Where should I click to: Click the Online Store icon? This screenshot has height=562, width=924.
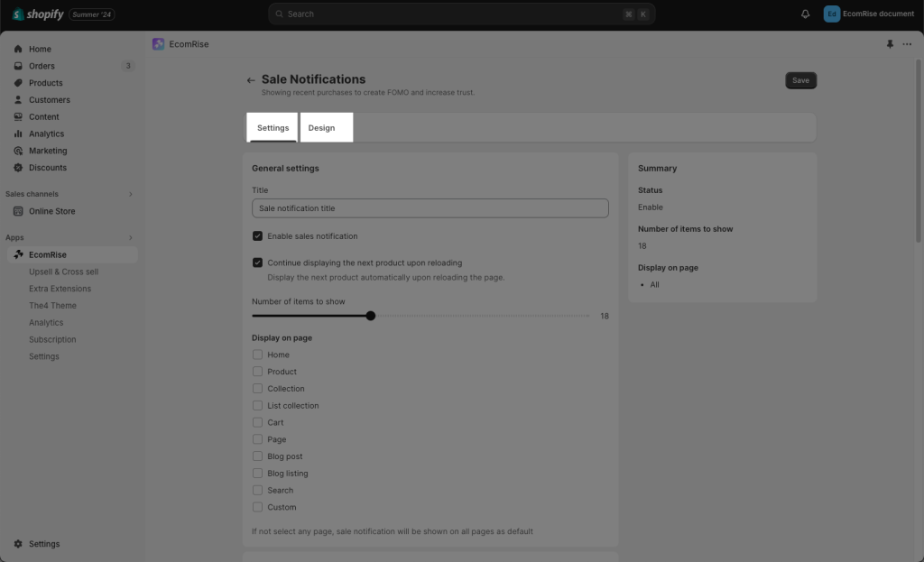click(18, 211)
